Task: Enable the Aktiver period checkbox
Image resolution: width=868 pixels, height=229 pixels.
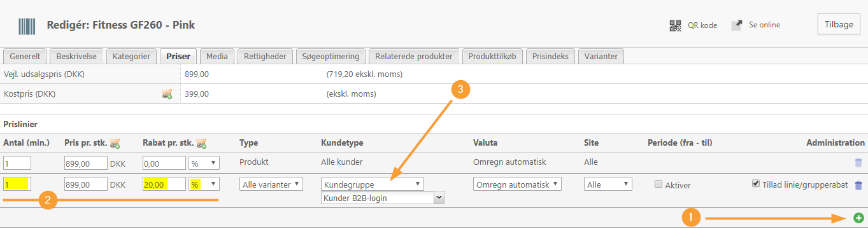Action: tap(658, 184)
